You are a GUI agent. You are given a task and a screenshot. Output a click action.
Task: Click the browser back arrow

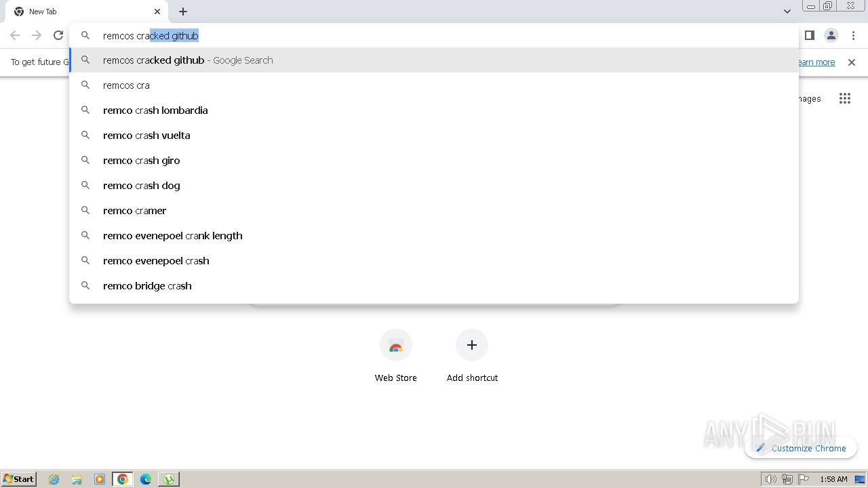click(15, 35)
